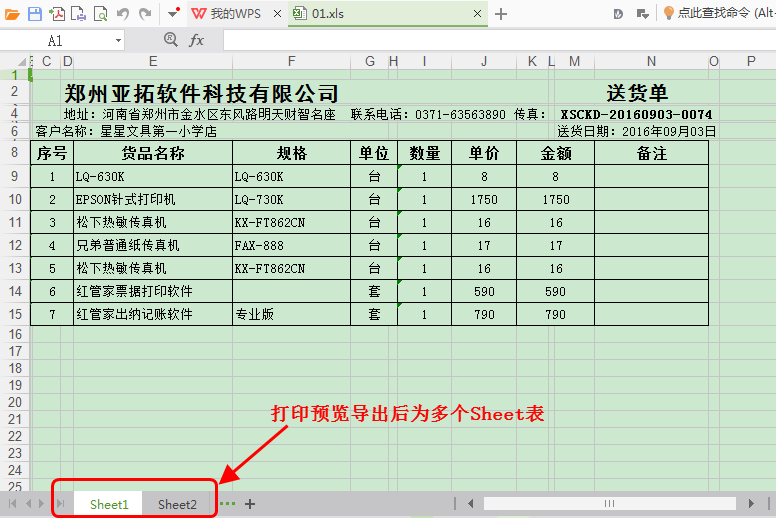Image resolution: width=776 pixels, height=518 pixels.
Task: Switch to the 我的WPS tab
Action: click(234, 14)
